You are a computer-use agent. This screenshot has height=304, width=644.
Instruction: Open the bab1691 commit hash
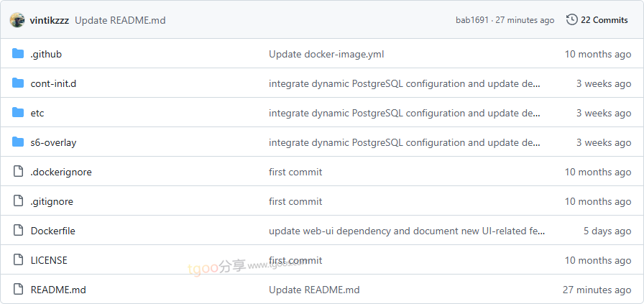471,20
